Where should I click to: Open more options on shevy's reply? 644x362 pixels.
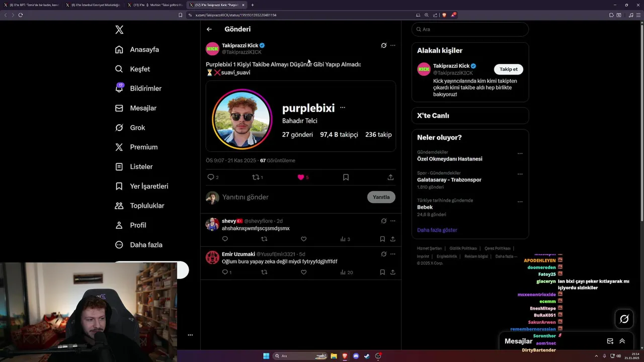393,221
